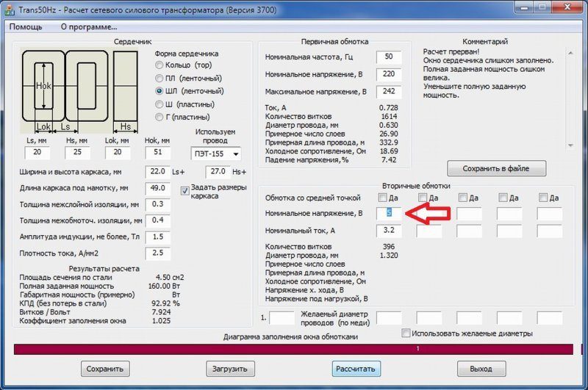Click the Загрузить button

click(x=230, y=369)
